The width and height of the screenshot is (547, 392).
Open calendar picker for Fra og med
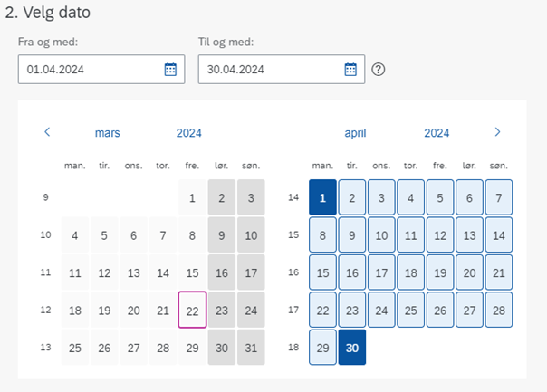(170, 70)
